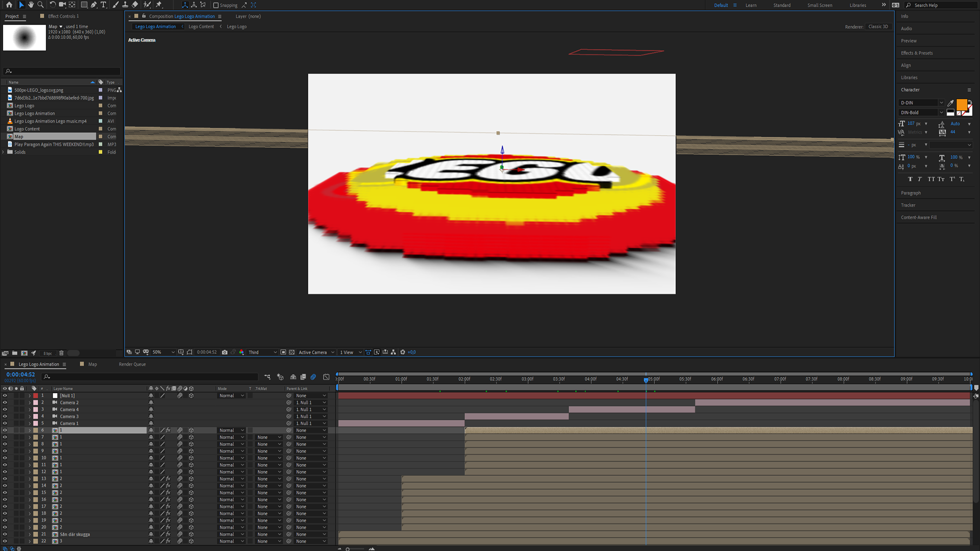
Task: Toggle visibility of the [Null 1] layer
Action: pyautogui.click(x=5, y=395)
